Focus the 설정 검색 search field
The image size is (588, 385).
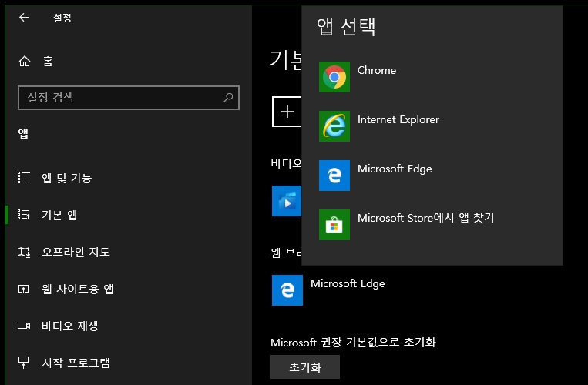[x=128, y=98]
